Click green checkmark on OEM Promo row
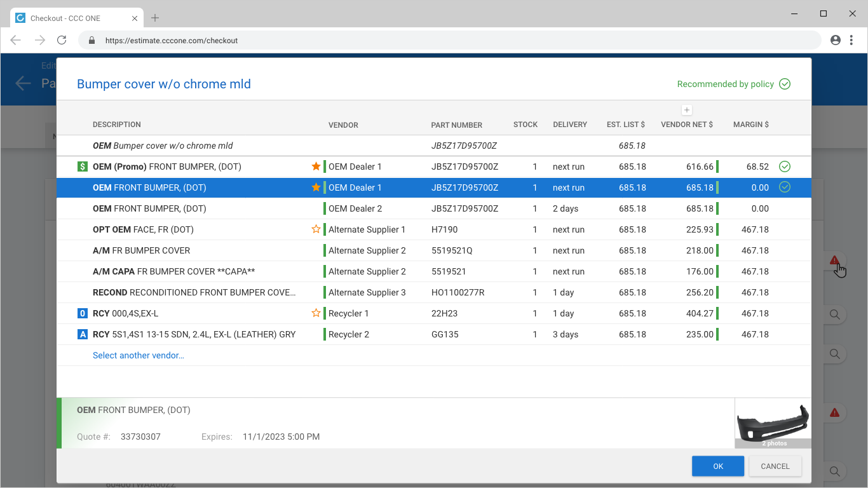868x488 pixels. tap(785, 166)
